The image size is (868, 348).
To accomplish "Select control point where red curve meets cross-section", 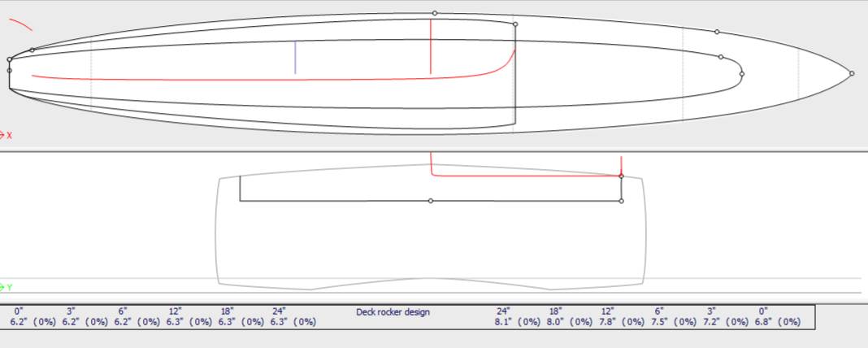I will click(622, 176).
